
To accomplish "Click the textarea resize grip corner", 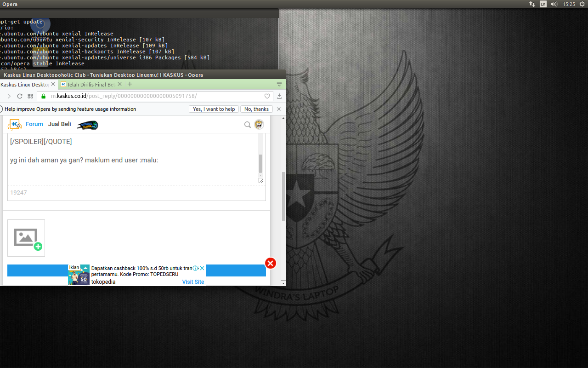I will pyautogui.click(x=261, y=181).
